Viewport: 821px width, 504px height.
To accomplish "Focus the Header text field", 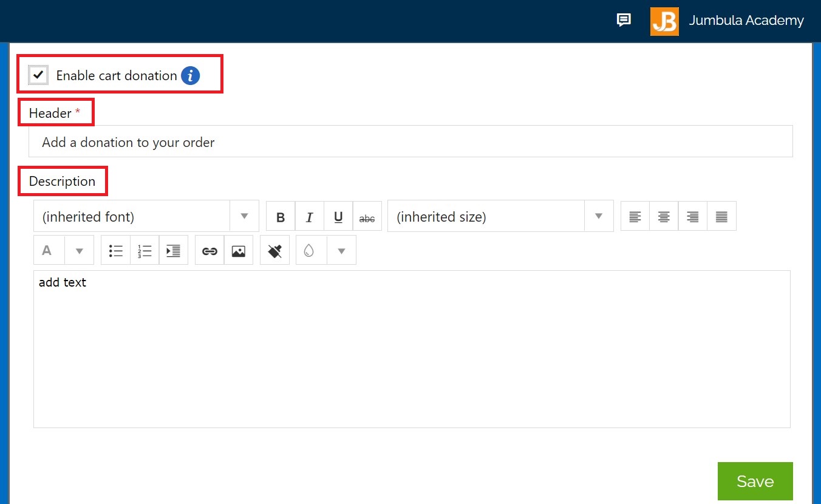I will (410, 141).
